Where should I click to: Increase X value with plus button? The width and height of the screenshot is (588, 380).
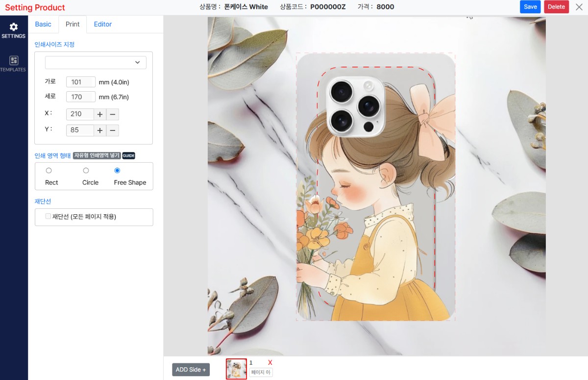tap(99, 114)
